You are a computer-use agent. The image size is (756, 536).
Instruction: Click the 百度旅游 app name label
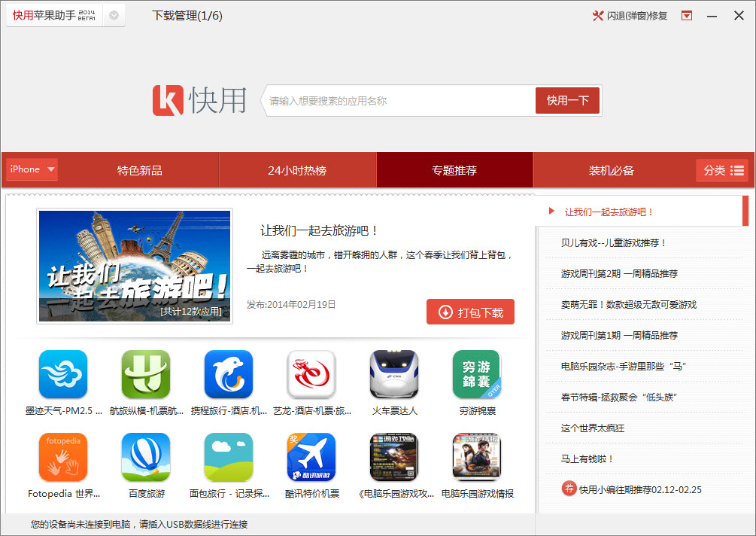pyautogui.click(x=147, y=494)
